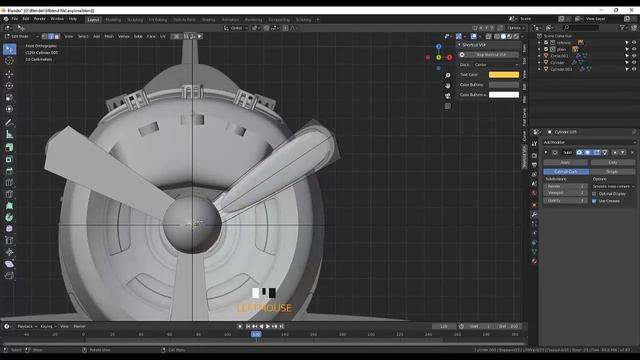This screenshot has width=640, height=360.
Task: Open the gray Color Buttons swatch
Action: coord(504,85)
